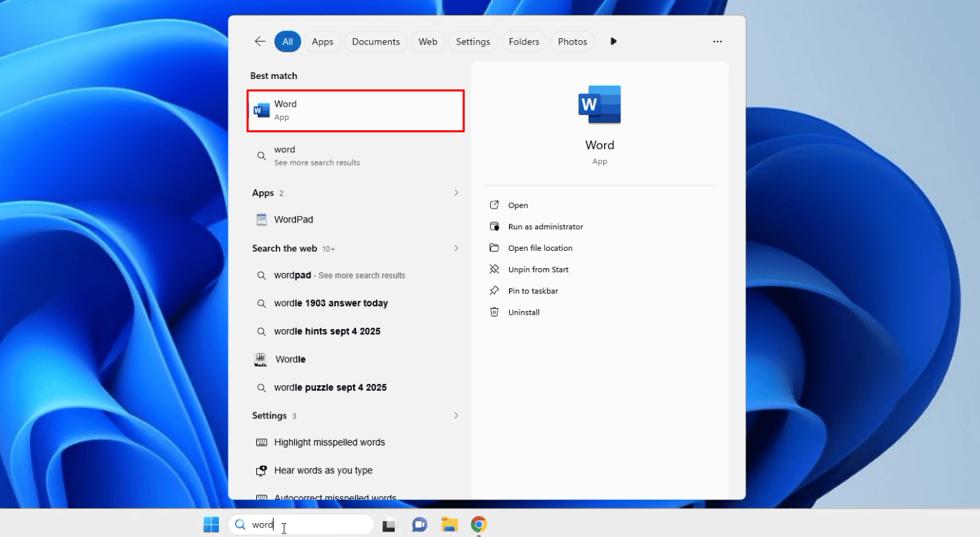Click the search icon beside wordpad suggestion
The image size is (980, 537).
[x=262, y=275]
